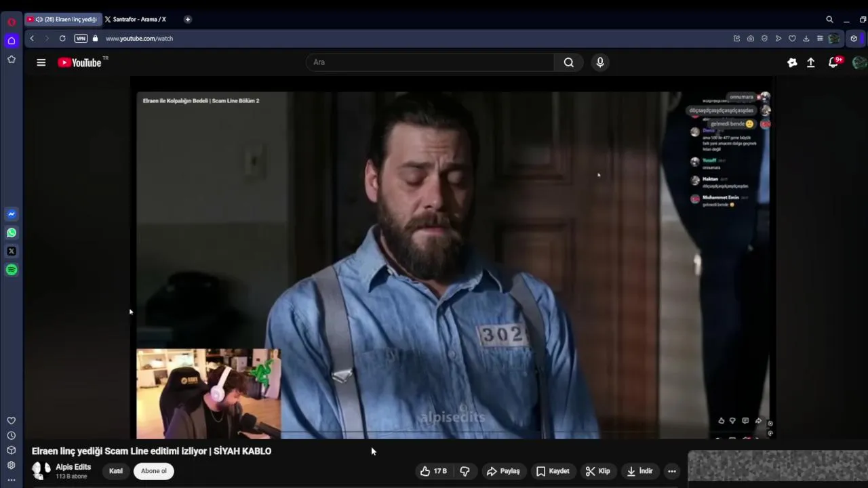Open the Alpis Edits channel name

[73, 467]
